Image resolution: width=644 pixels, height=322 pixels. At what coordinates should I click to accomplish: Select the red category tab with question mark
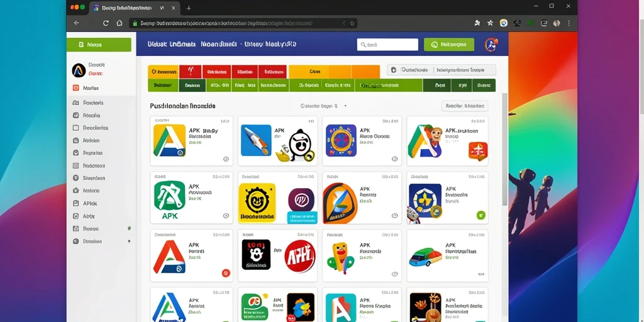click(x=190, y=72)
